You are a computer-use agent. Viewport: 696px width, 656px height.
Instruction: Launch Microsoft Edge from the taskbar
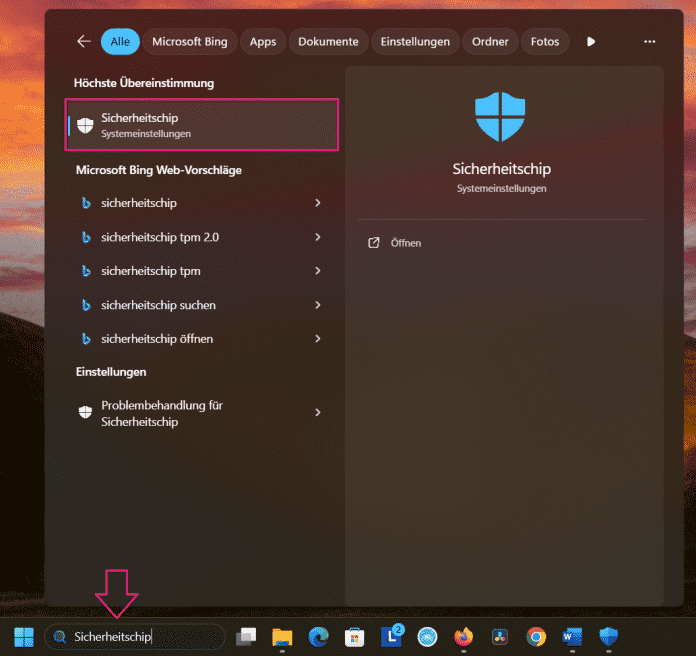[319, 637]
